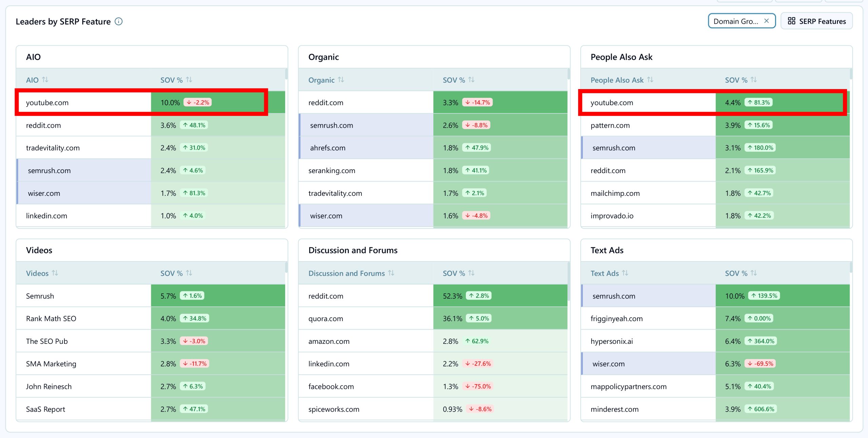
Task: Click the 180.0% badge for semrush.com in People Also Ask
Action: [x=760, y=148]
